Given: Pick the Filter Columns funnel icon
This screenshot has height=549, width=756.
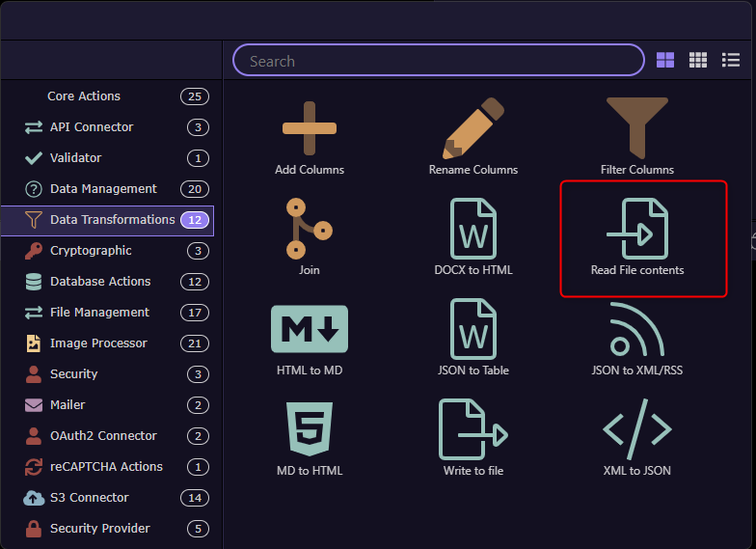Looking at the screenshot, I should [636, 128].
